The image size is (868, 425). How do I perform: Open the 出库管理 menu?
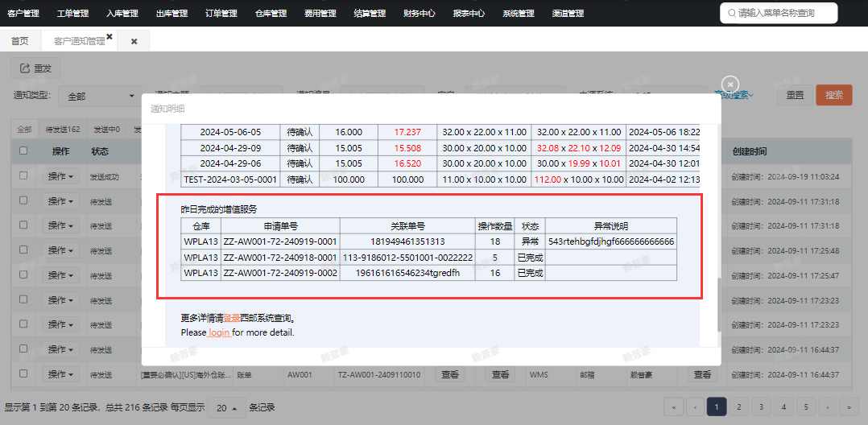point(172,13)
